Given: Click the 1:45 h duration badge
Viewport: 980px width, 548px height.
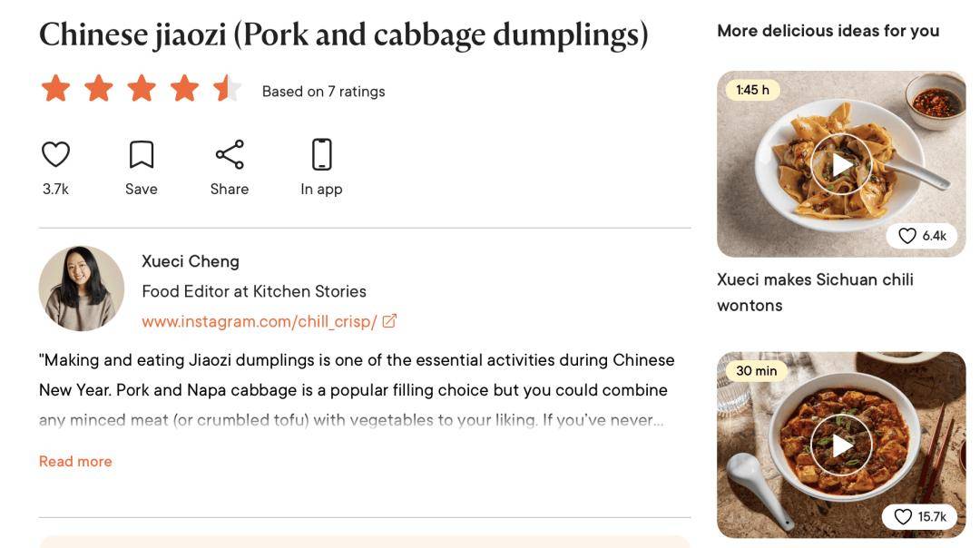Looking at the screenshot, I should pyautogui.click(x=752, y=90).
